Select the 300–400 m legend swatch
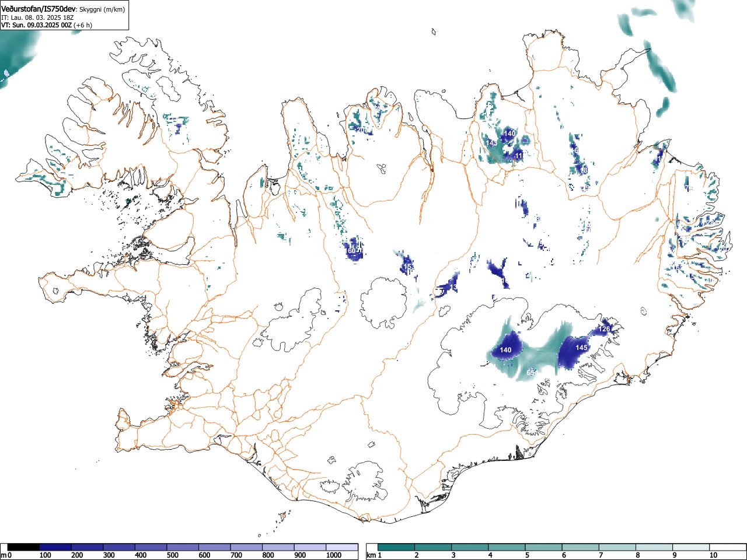The image size is (747, 560). pyautogui.click(x=119, y=547)
